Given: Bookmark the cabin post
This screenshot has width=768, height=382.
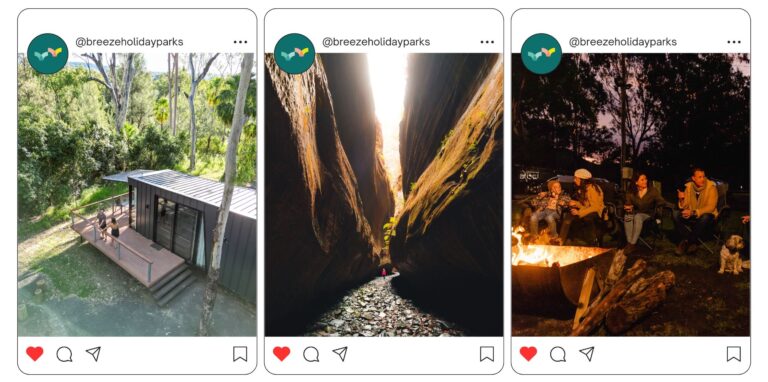Looking at the screenshot, I should tap(240, 354).
